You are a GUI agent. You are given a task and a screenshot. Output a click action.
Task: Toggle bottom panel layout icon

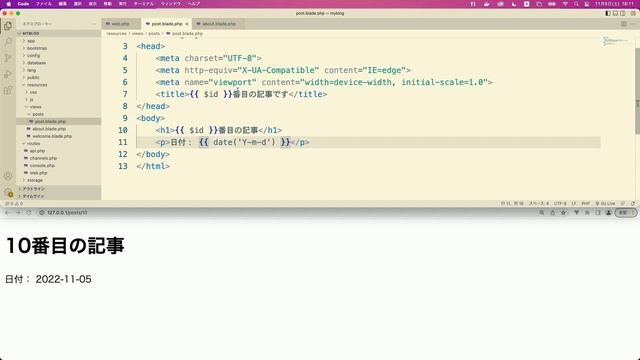[616, 13]
